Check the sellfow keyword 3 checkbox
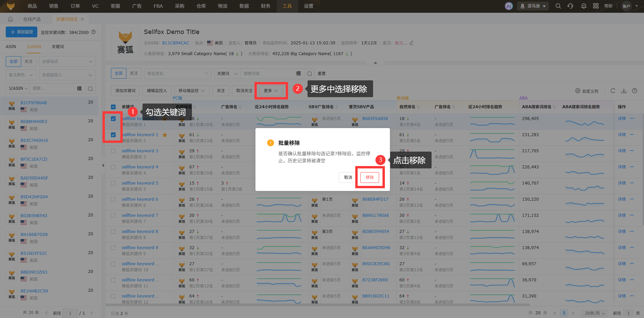The image size is (644, 318). [113, 151]
